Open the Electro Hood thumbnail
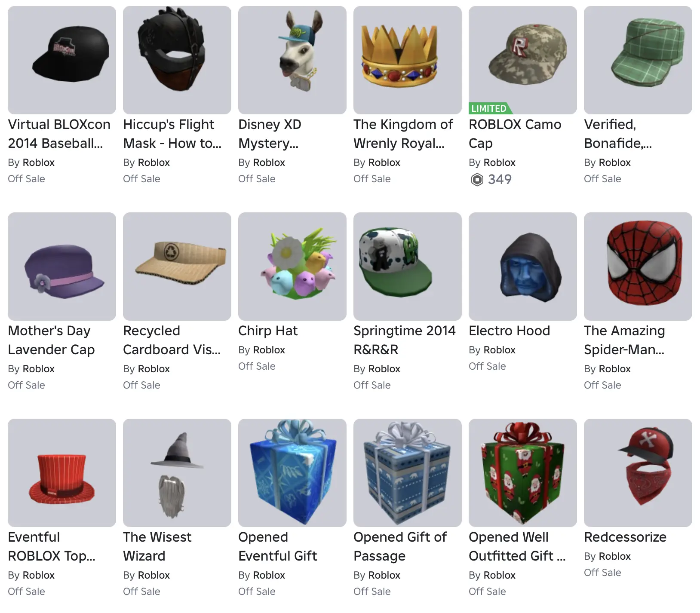The width and height of the screenshot is (700, 613). (523, 267)
